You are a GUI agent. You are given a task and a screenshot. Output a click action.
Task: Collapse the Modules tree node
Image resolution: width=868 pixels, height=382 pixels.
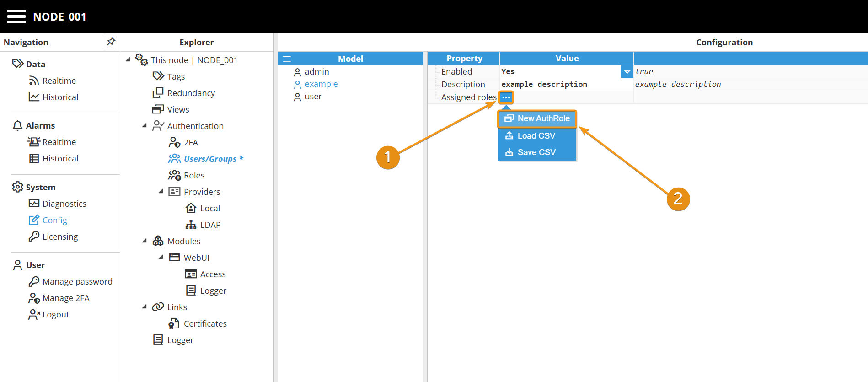point(145,241)
